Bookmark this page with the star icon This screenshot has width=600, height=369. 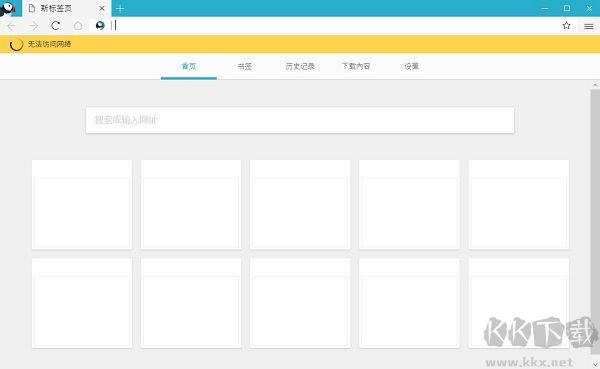pyautogui.click(x=566, y=26)
